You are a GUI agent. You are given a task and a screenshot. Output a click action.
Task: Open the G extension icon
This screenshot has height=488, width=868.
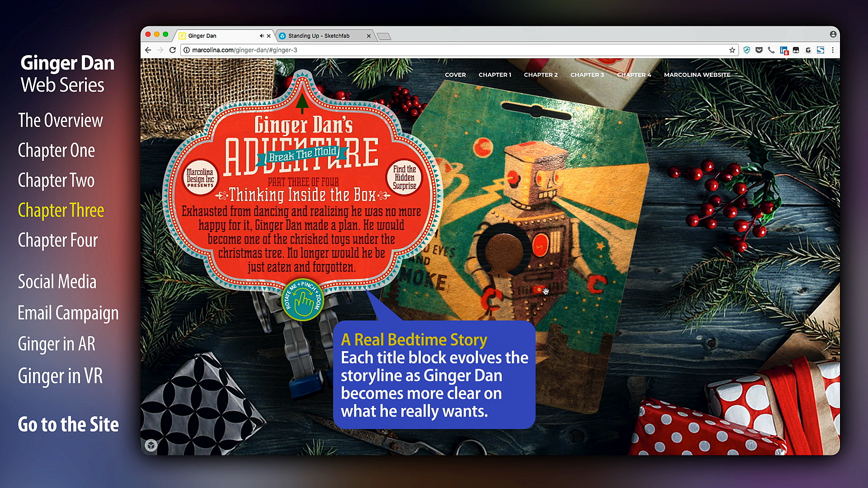click(808, 50)
